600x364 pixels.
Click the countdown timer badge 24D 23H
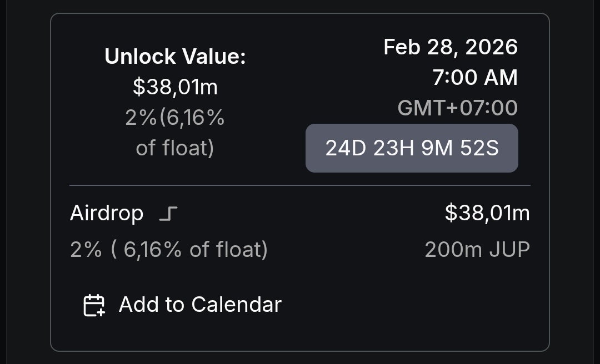[x=412, y=148]
